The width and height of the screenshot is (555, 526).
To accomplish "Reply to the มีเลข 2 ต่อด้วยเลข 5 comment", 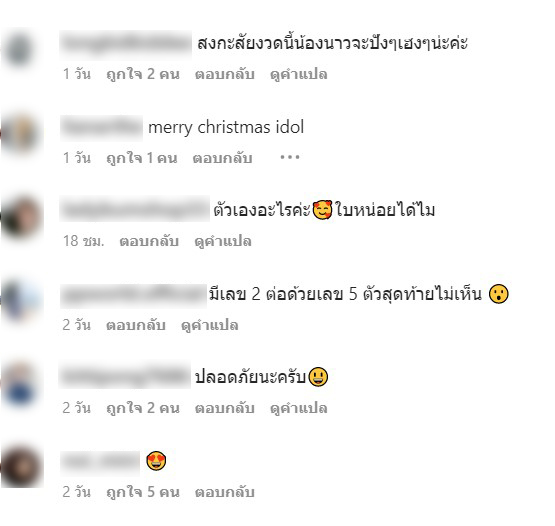I will pos(136,325).
